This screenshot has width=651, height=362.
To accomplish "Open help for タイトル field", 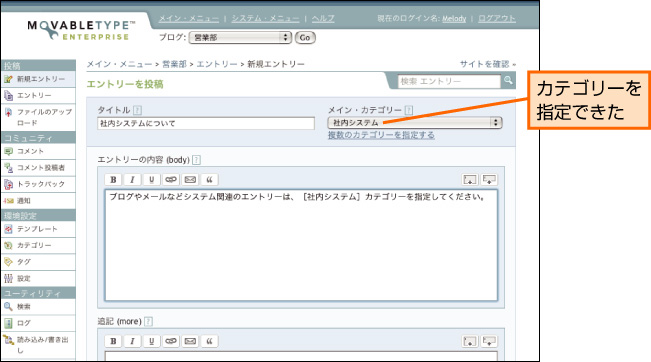I will (x=137, y=110).
